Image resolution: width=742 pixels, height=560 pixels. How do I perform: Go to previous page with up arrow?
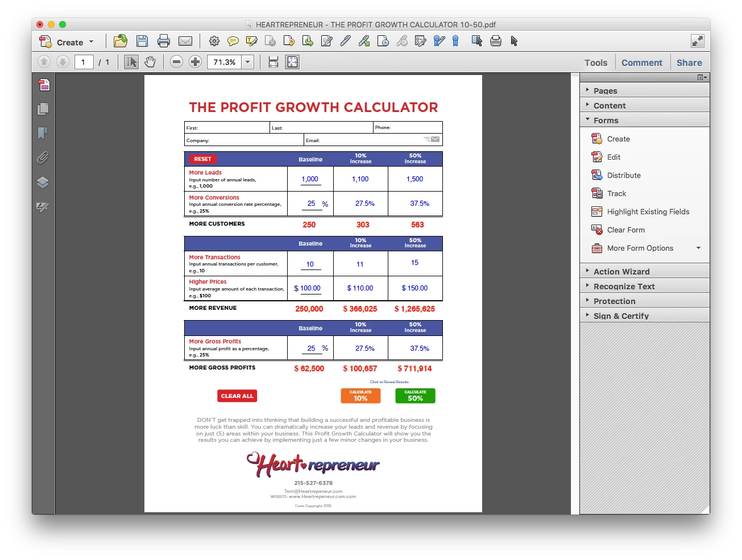point(44,62)
